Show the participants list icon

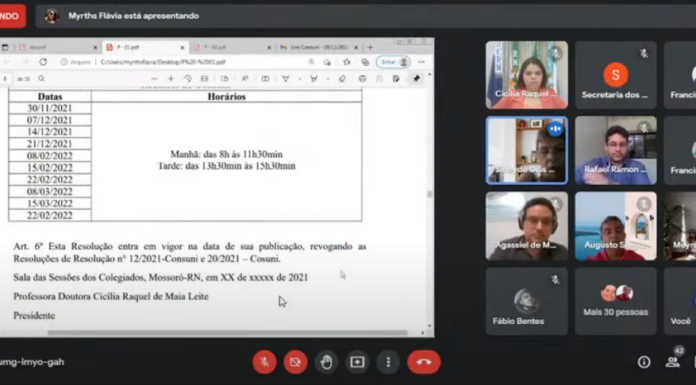[673, 362]
